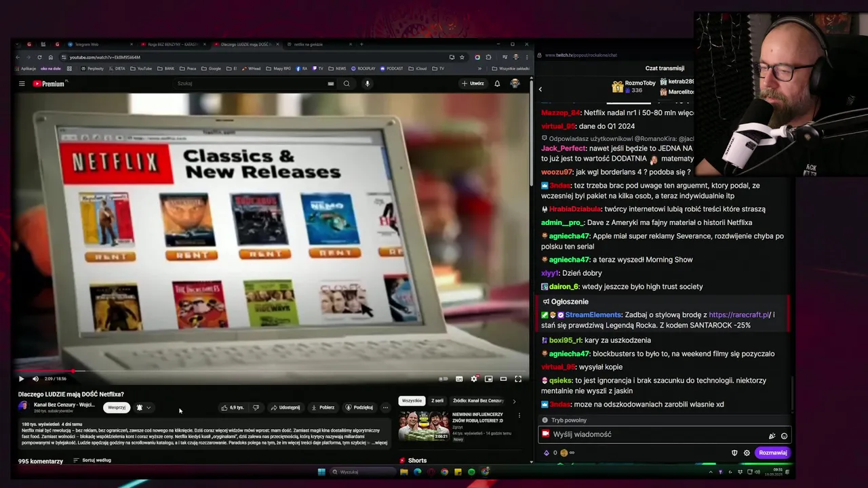
Task: Collapse Twitch chat with the left arrow
Action: [x=540, y=89]
